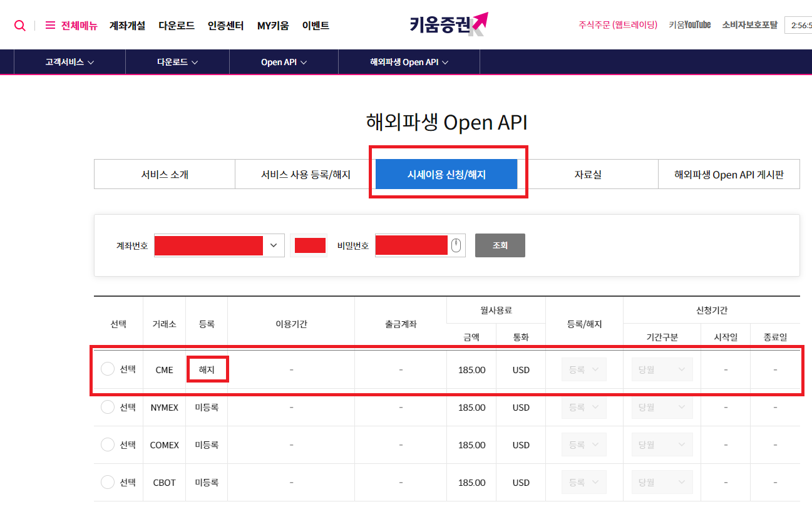Expand the 고객서비스 navigation dropdown
Viewport: 812px width, 514px height.
pos(69,62)
